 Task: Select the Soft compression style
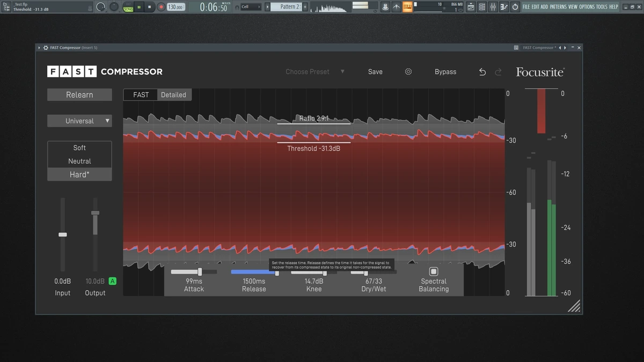[x=79, y=147]
